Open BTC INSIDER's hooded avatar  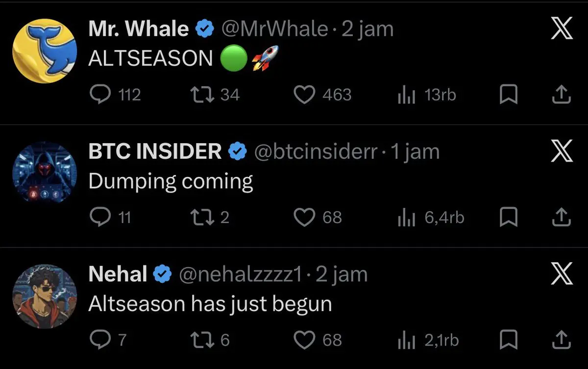pos(44,172)
